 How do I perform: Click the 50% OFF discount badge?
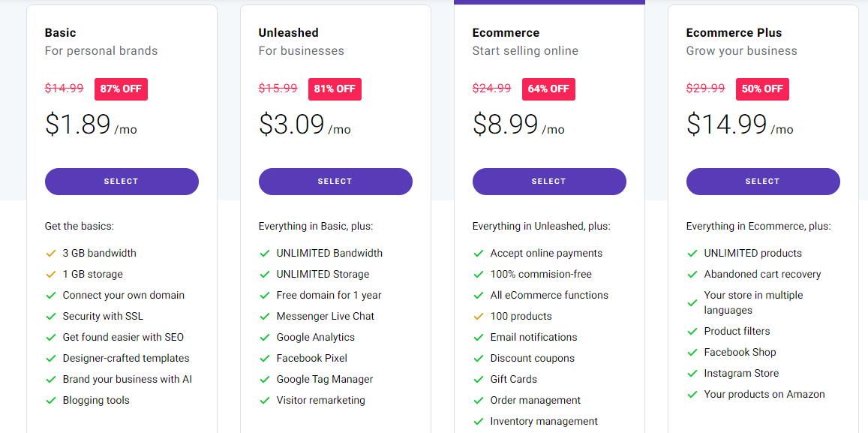(x=762, y=89)
